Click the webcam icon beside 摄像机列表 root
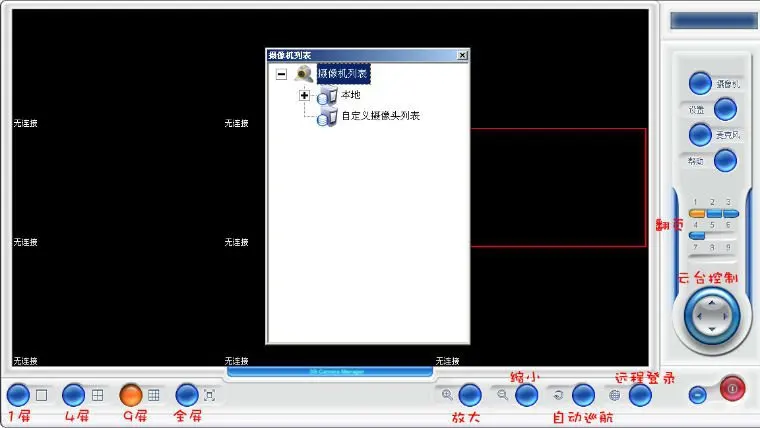760x428 pixels. coord(304,74)
